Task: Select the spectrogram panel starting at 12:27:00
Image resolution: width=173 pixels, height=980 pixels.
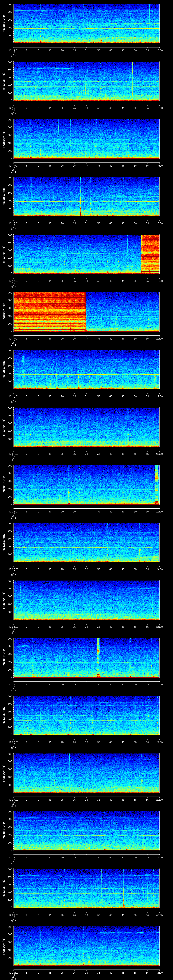Action: click(86, 773)
